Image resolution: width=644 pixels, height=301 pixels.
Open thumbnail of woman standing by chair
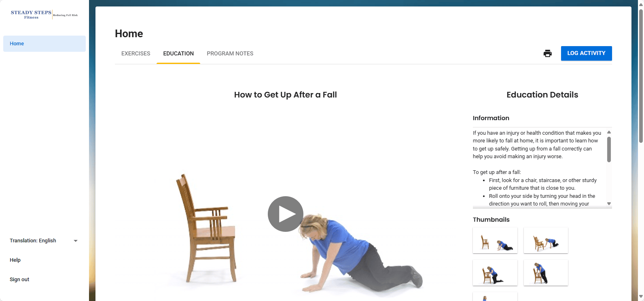click(x=546, y=273)
